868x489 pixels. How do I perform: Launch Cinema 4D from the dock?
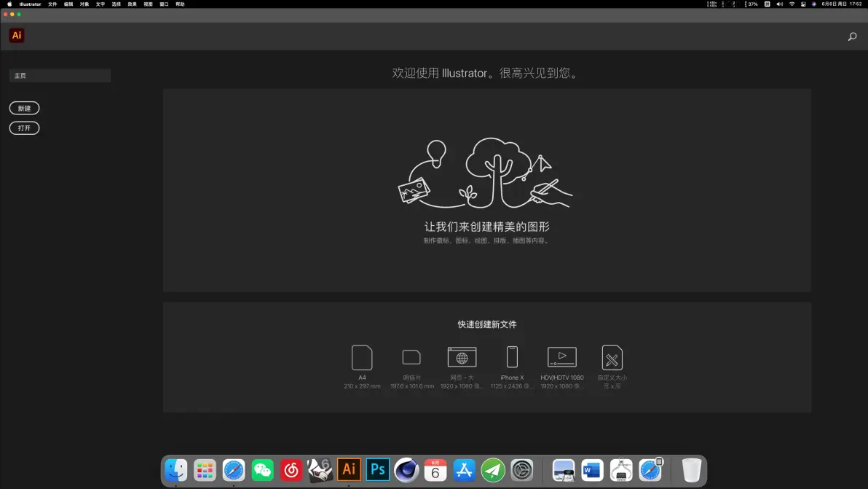pos(406,470)
